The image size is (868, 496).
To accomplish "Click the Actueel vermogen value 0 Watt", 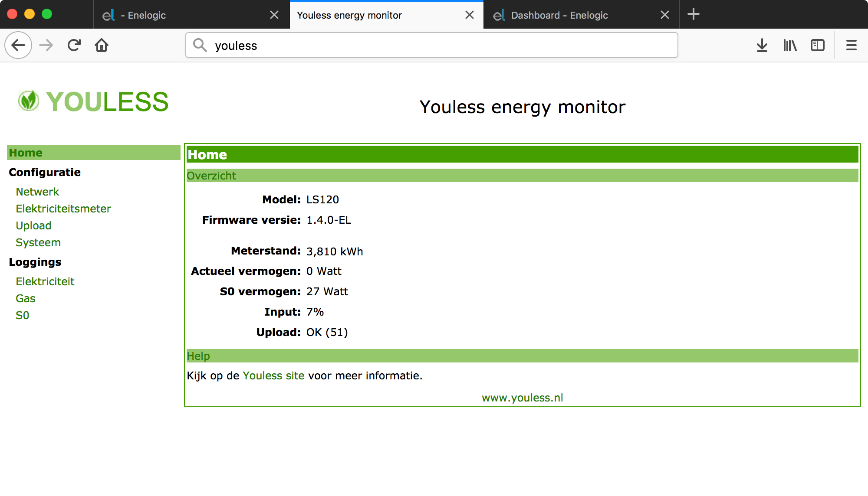I will [x=324, y=271].
